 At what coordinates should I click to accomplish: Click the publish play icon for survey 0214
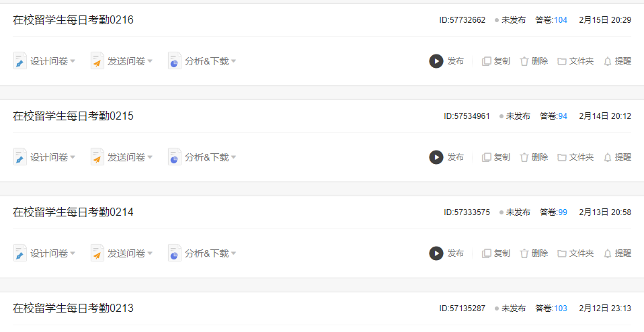pyautogui.click(x=436, y=253)
